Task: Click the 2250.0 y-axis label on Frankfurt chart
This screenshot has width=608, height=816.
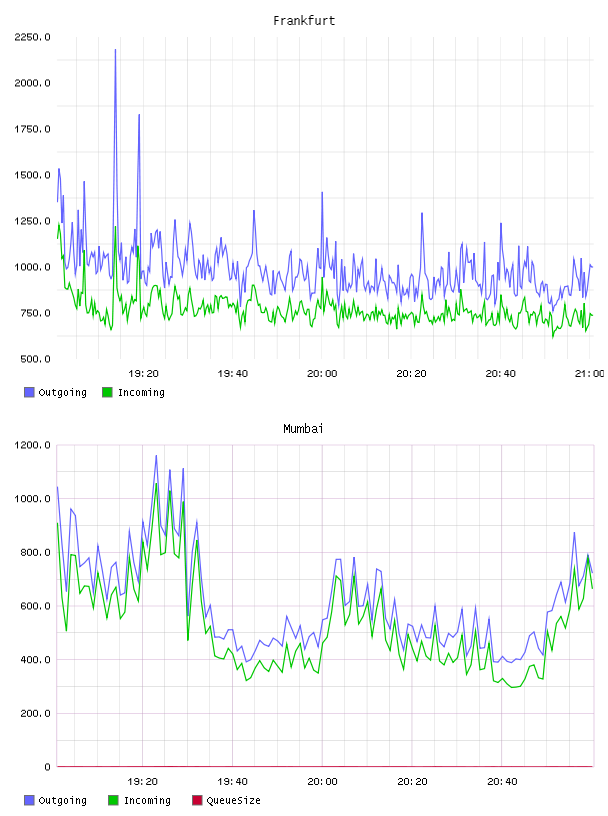Action: coord(32,37)
